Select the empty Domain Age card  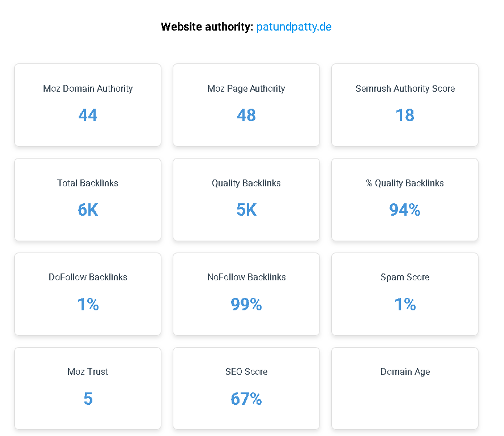pyautogui.click(x=405, y=388)
